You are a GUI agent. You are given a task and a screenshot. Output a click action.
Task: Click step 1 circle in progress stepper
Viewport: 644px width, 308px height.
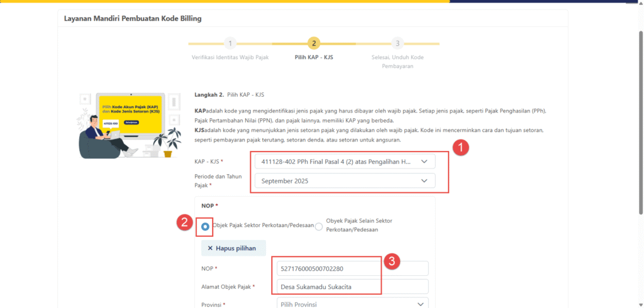click(x=230, y=43)
